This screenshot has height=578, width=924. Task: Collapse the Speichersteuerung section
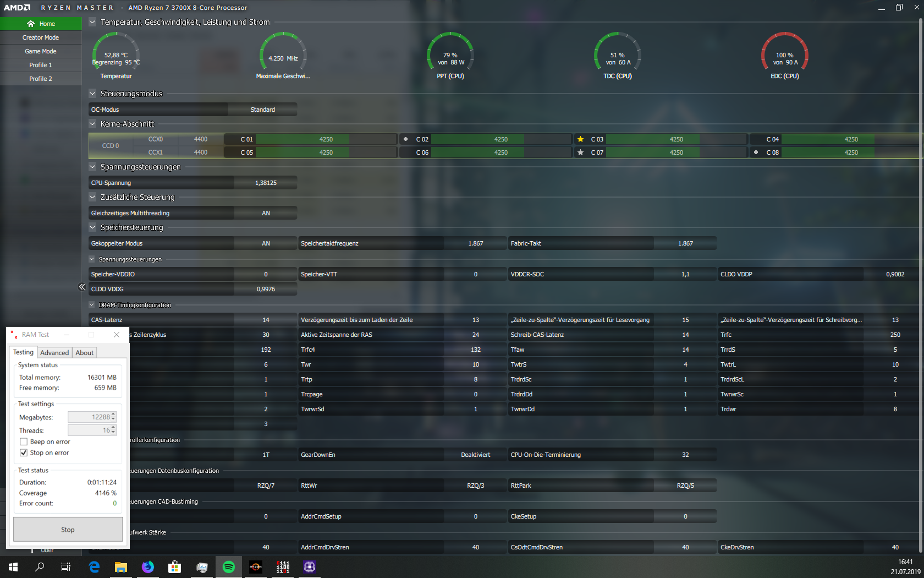[92, 227]
